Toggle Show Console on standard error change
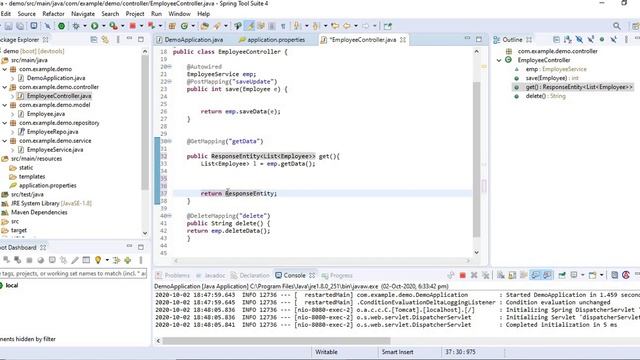 pyautogui.click(x=547, y=276)
